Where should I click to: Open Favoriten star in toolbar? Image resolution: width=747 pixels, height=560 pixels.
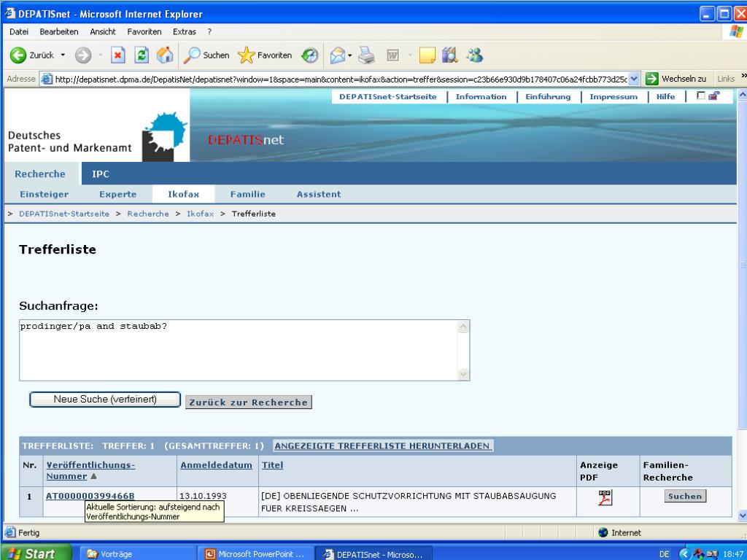coord(265,55)
